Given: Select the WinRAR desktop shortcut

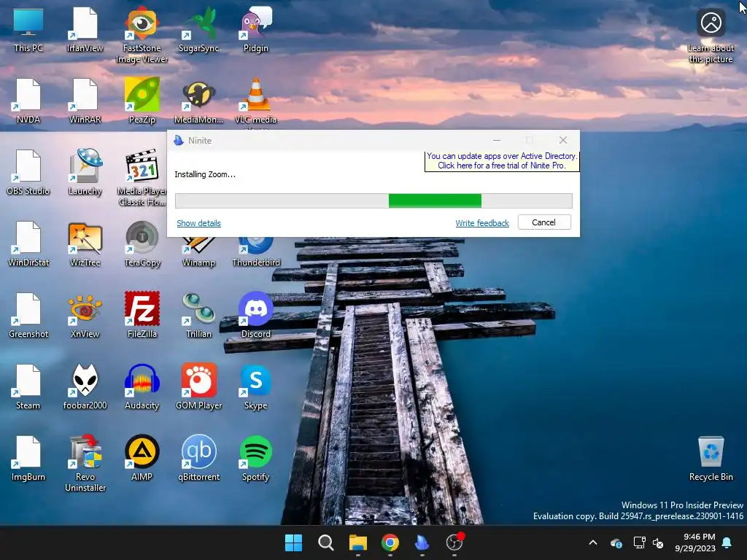Looking at the screenshot, I should pos(85,101).
